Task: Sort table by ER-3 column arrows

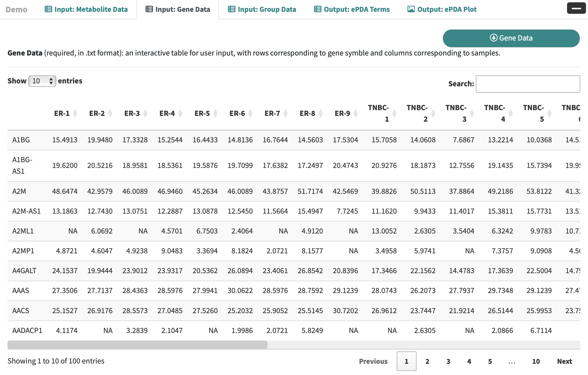Action: point(145,113)
